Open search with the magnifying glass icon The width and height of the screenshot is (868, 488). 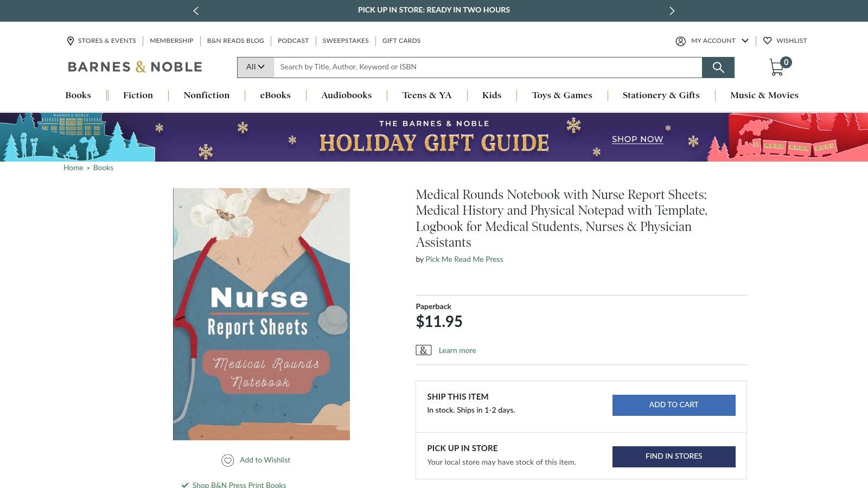pos(718,67)
